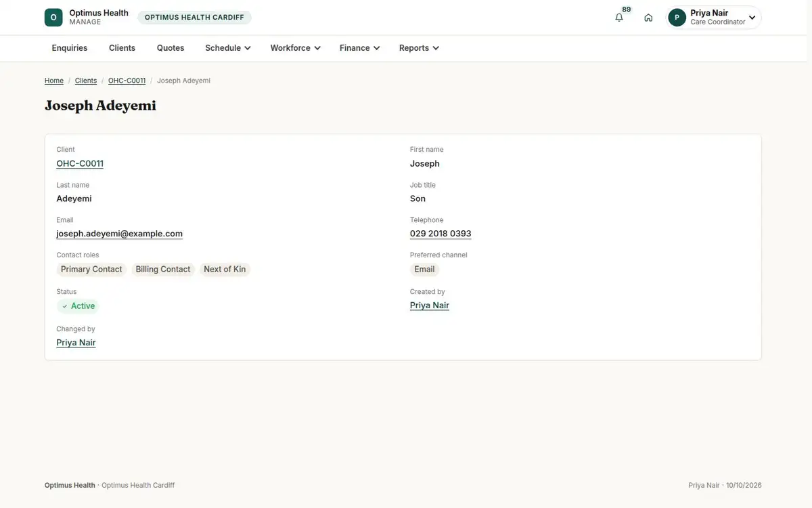
Task: Expand the Schedule menu
Action: (x=228, y=48)
